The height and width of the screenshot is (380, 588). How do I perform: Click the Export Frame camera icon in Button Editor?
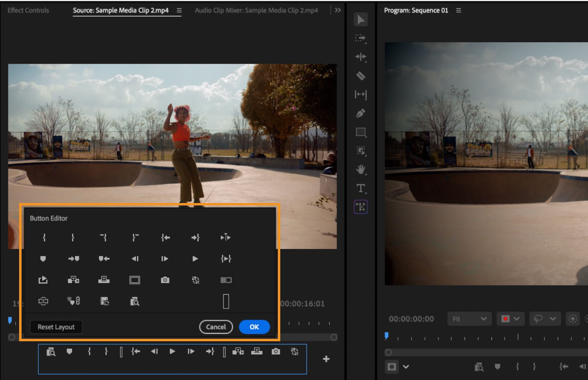[165, 279]
